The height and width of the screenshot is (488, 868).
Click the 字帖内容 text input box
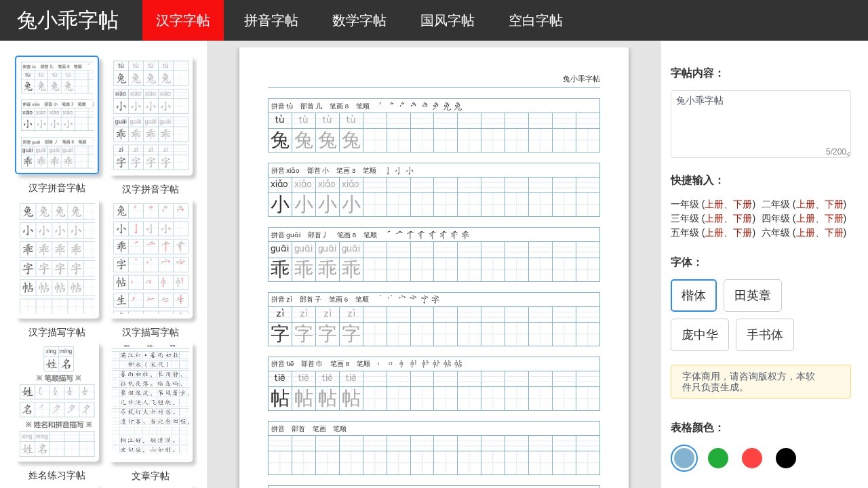[x=760, y=122]
